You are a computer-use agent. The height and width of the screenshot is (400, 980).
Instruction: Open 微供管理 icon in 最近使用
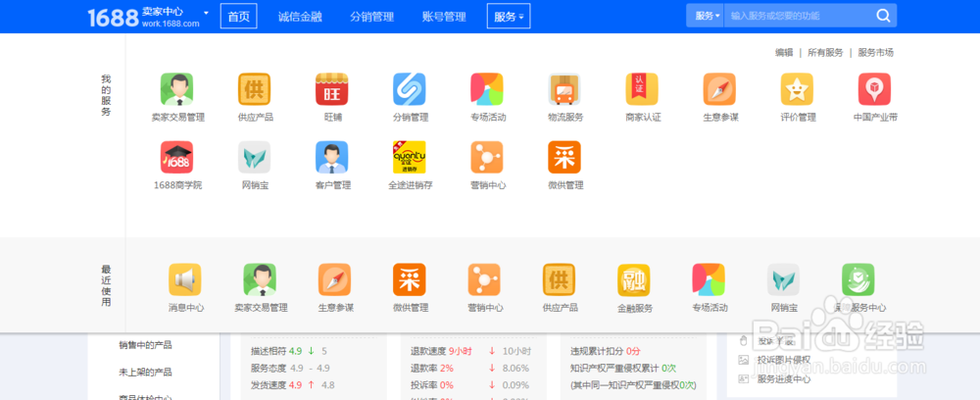(410, 279)
